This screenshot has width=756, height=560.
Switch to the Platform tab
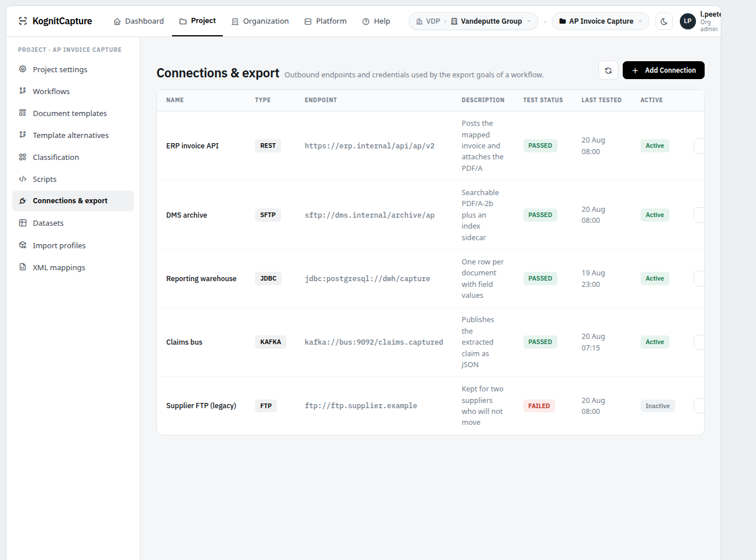[x=325, y=21]
